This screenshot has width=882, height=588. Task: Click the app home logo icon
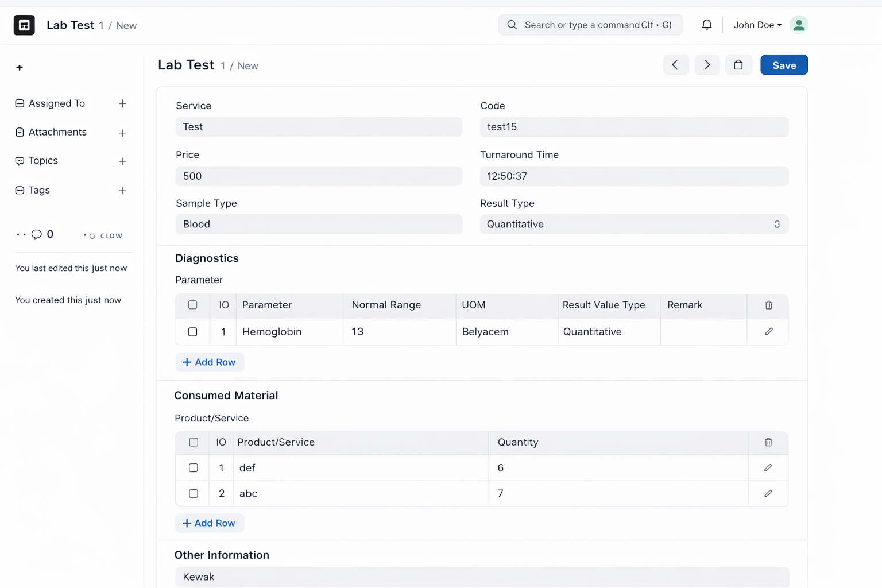[x=24, y=25]
